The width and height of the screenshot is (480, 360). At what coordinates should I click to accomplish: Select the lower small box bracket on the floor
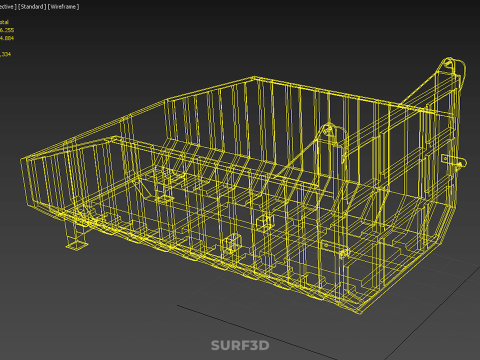232,242
